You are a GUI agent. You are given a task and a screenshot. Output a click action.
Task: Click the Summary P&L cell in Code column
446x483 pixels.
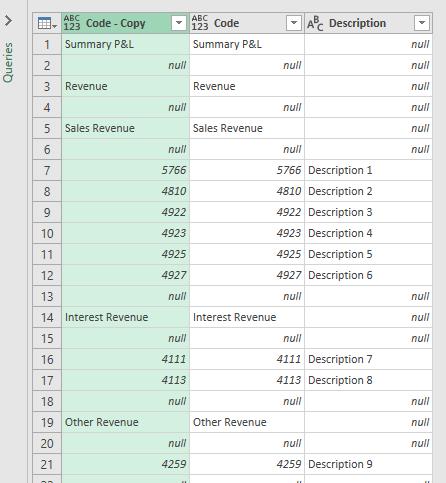point(247,44)
